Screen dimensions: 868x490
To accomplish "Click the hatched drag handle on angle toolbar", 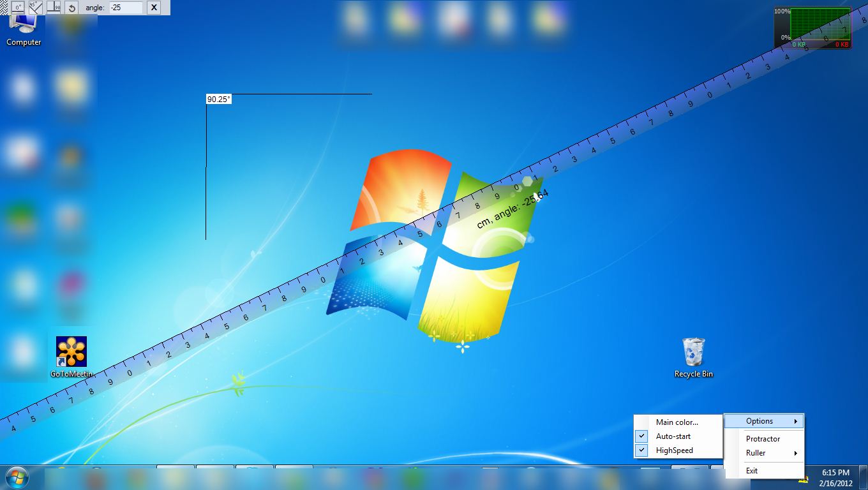I will [4, 8].
